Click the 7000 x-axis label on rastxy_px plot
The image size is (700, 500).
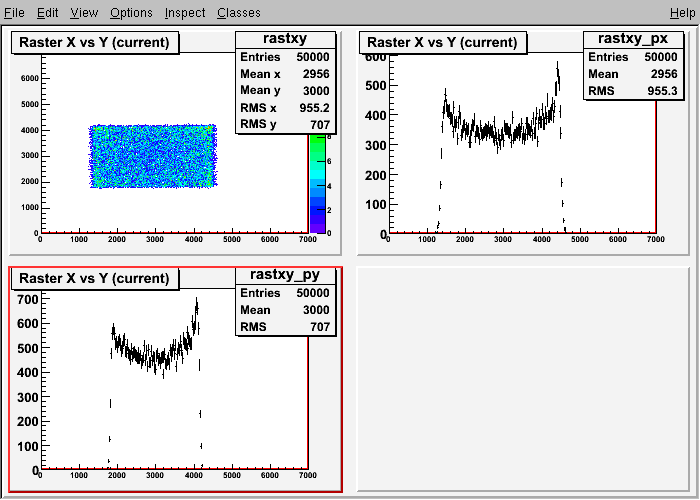[x=655, y=240]
